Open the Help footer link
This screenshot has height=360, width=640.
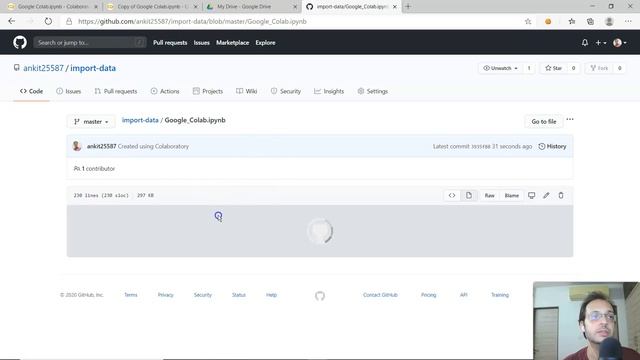[271, 295]
